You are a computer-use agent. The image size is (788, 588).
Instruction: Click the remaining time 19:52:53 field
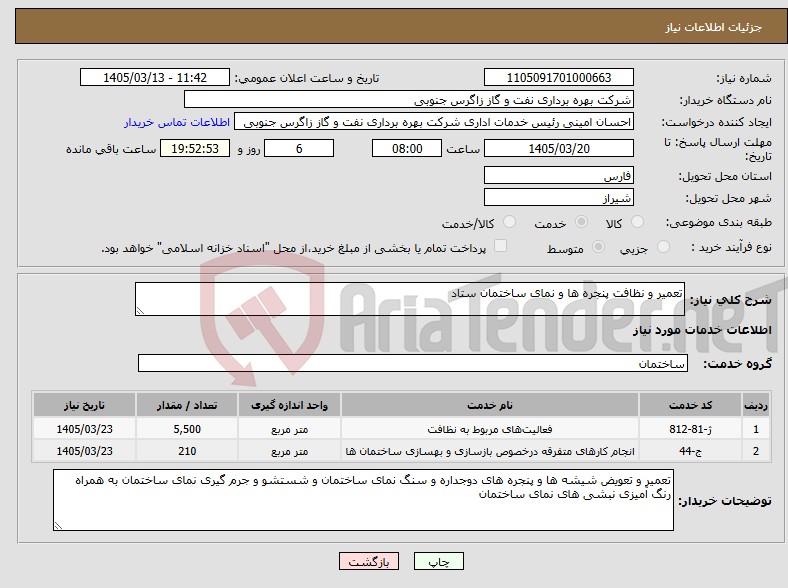coord(195,148)
